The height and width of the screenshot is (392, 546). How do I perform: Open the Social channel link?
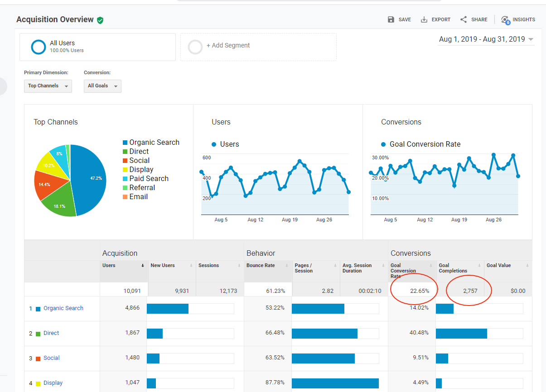click(x=52, y=358)
